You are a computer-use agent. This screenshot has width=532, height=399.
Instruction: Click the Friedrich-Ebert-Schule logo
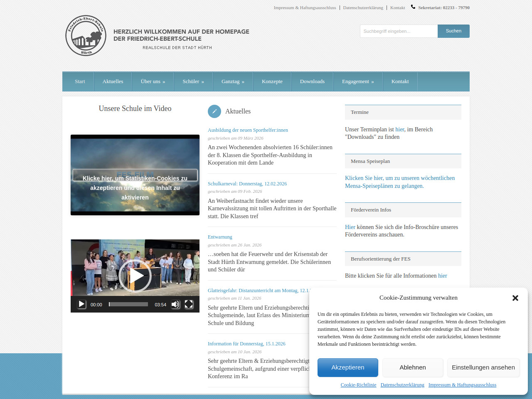[x=86, y=36]
